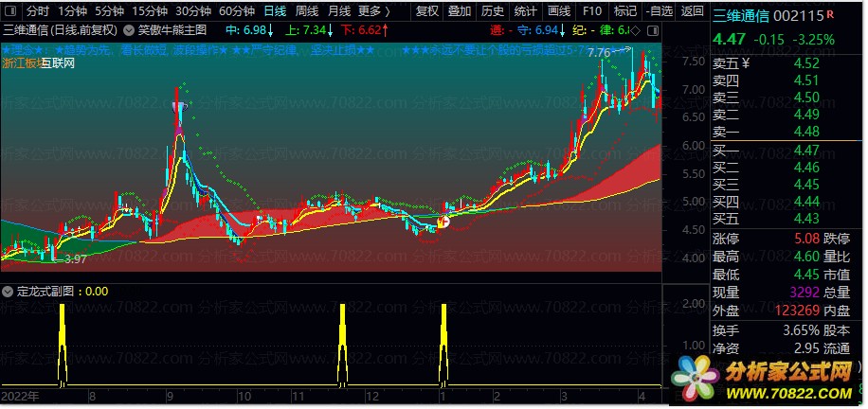This screenshot has width=868, height=409.
Task: Click the 3.97 low price label
Action: [75, 259]
